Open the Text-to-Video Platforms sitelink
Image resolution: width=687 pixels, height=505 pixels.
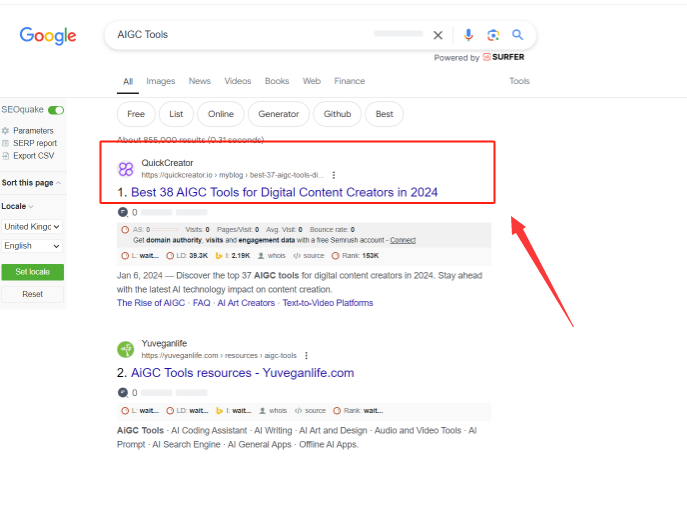click(x=328, y=303)
